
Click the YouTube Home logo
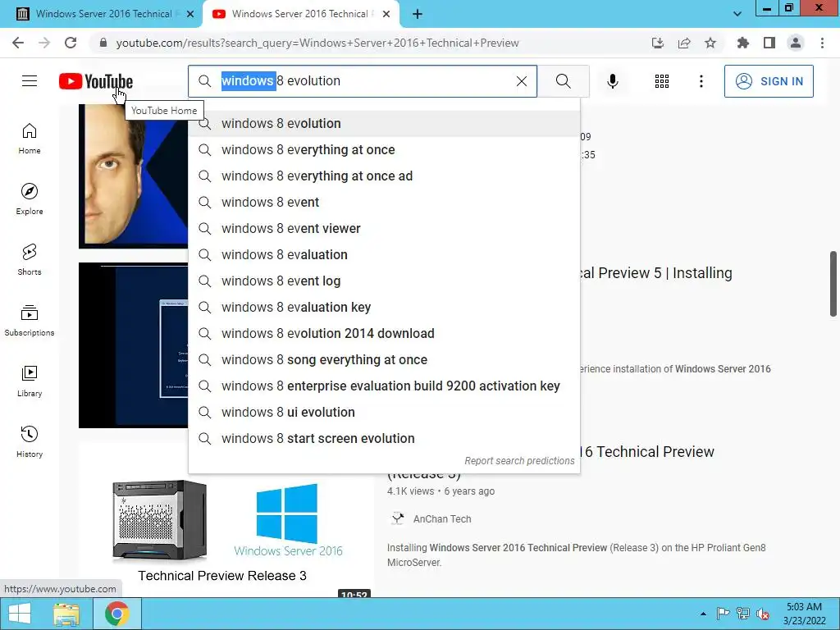tap(96, 81)
